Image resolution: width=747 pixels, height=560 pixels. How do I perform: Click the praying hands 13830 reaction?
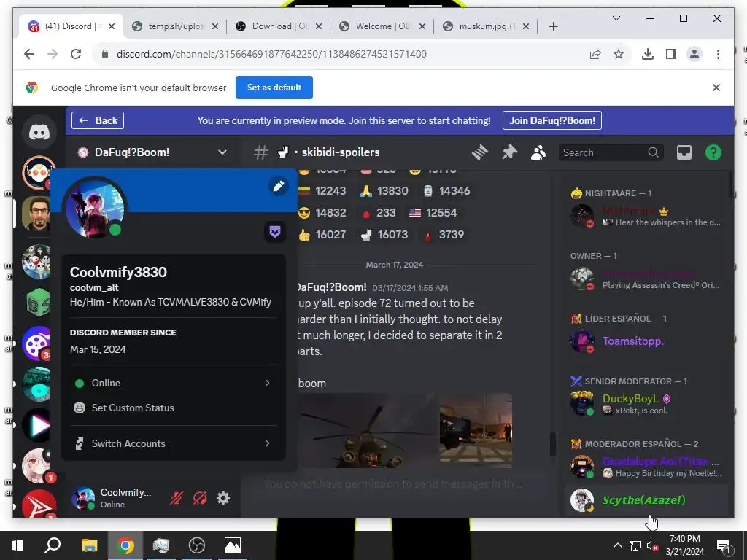[x=384, y=191]
